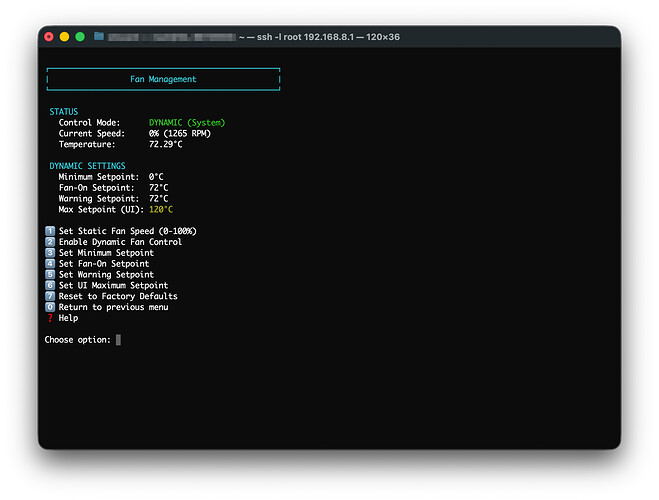Screen dimensions: 659x500
Task: Click the keycap 7 icon beside Reset to Factory Defaults
Action: coord(49,296)
